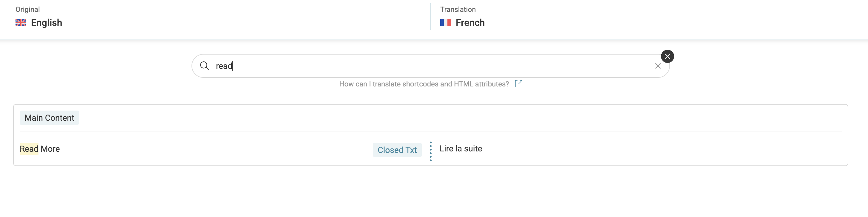The image size is (868, 217).
Task: Click the French flag icon
Action: [x=445, y=23]
